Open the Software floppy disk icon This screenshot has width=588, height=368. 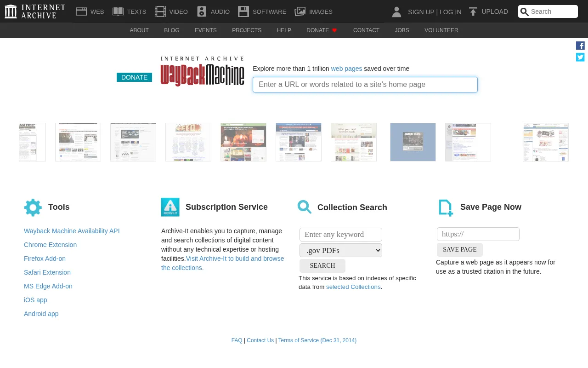click(x=243, y=11)
